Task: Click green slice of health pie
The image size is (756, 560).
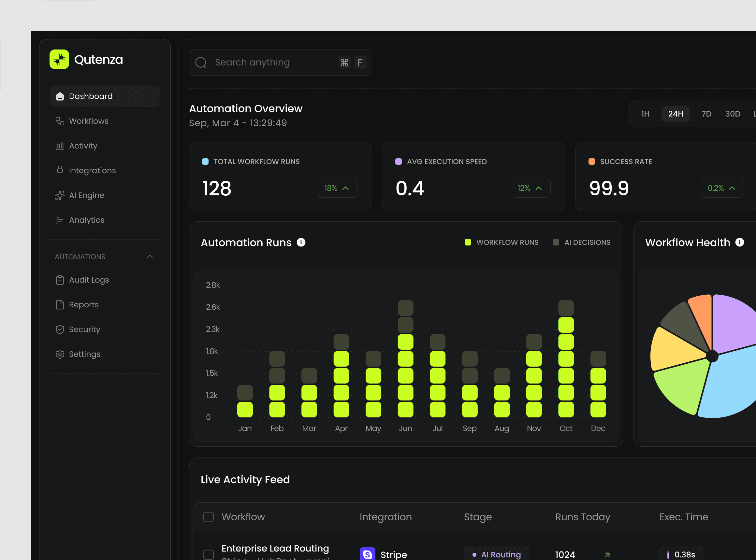Action: click(x=682, y=386)
